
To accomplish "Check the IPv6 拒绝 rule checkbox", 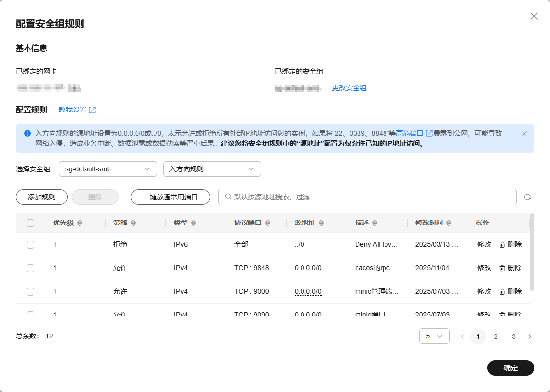I will (x=30, y=245).
